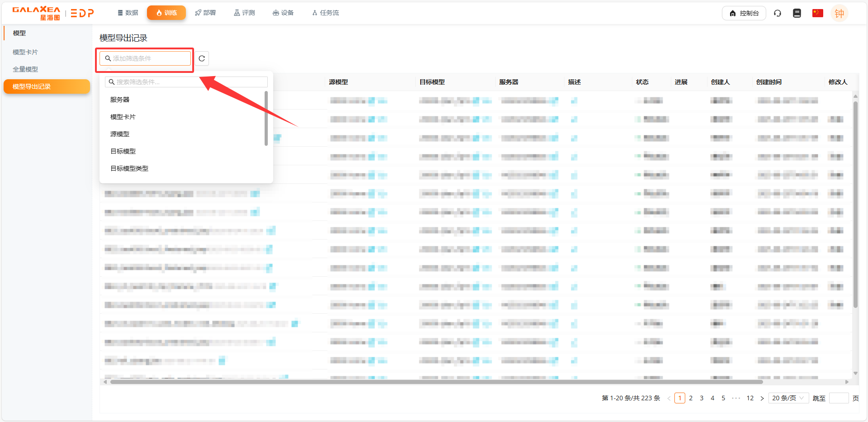Click the refresh icon beside filter box
The height and width of the screenshot is (422, 868).
coord(202,58)
